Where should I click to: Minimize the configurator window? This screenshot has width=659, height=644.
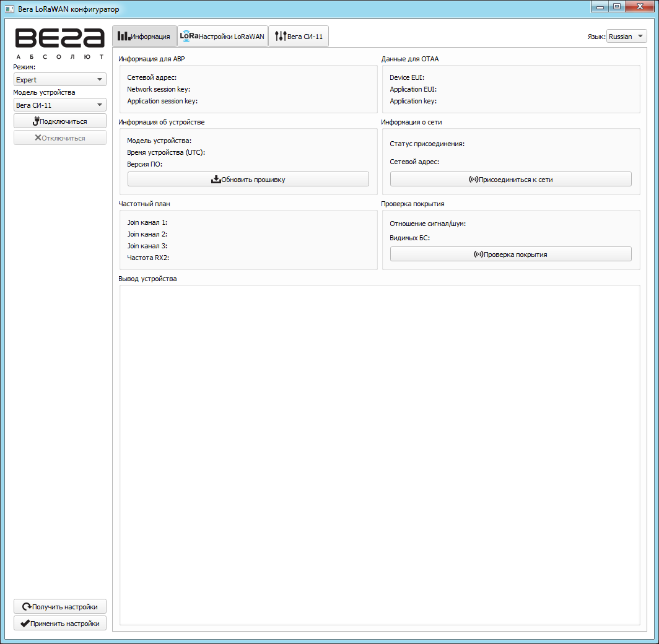600,6
